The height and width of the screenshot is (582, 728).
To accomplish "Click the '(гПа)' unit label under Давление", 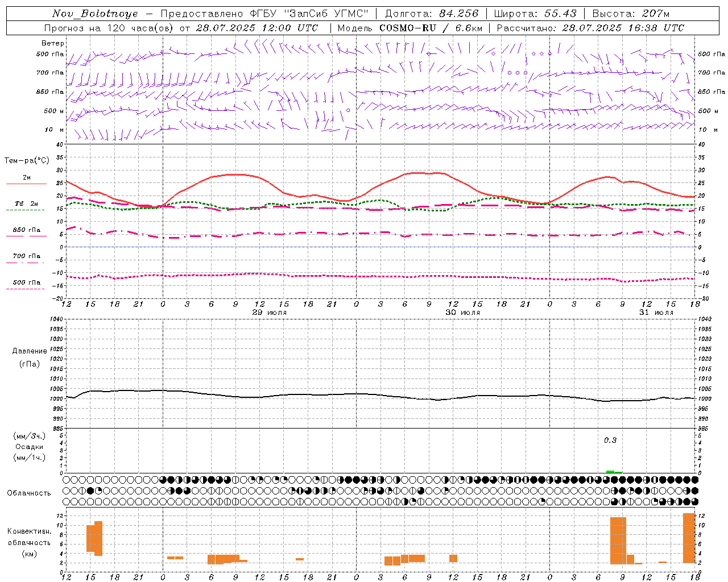I will point(30,364).
